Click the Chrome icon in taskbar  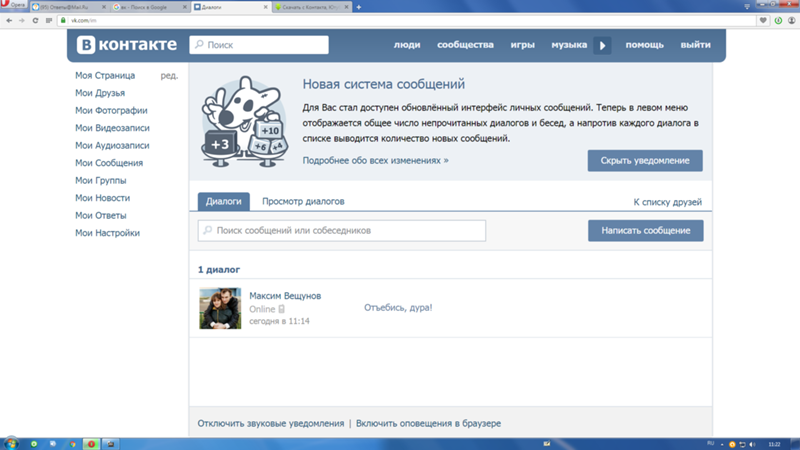[72, 444]
